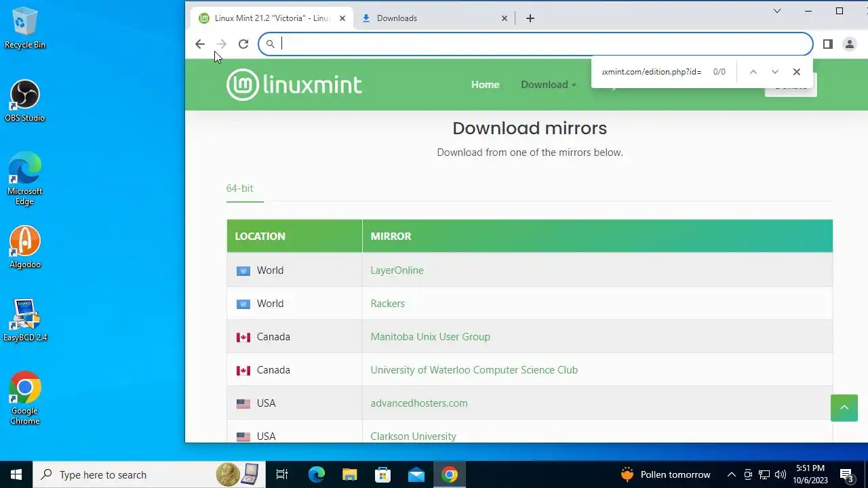Open a new tab with plus button
The height and width of the screenshot is (488, 868).
(530, 18)
